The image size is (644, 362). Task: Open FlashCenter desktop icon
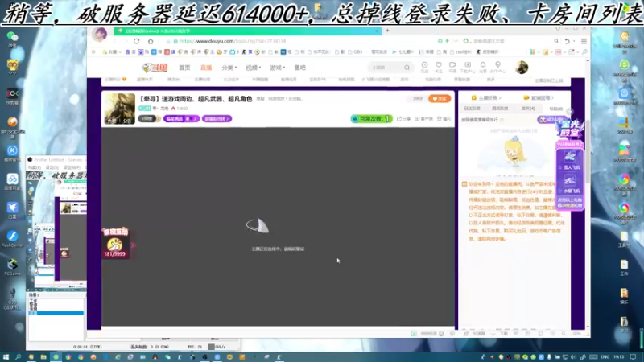click(x=12, y=238)
